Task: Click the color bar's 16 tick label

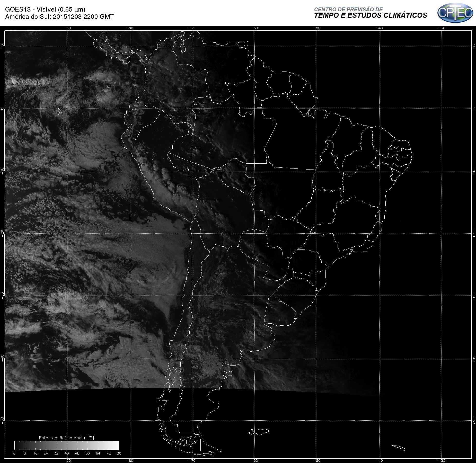Action: pos(35,453)
